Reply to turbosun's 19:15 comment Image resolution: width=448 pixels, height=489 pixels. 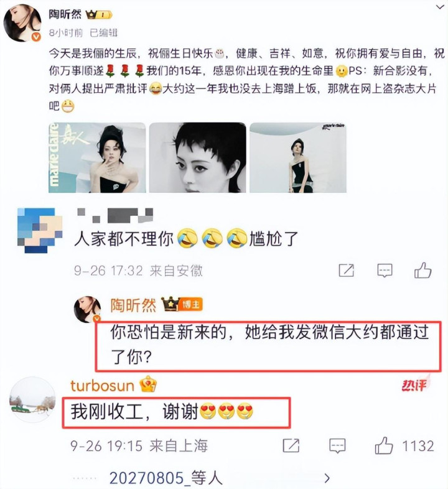coord(337,445)
